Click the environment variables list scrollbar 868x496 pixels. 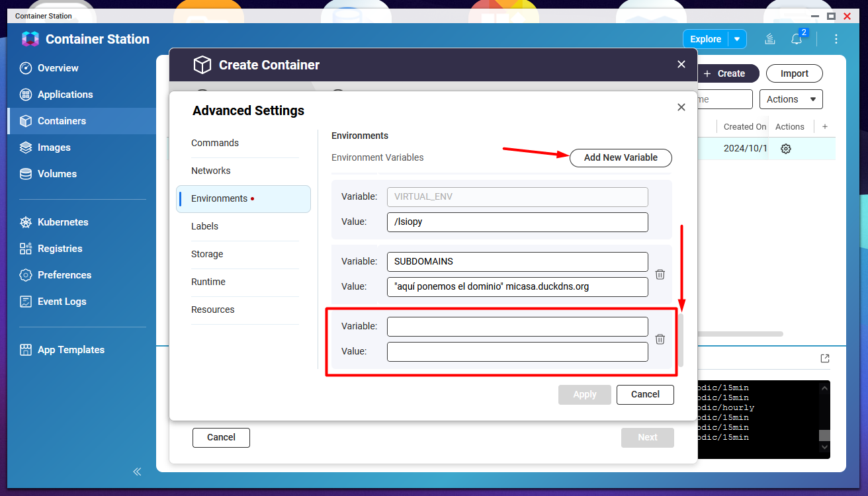pyautogui.click(x=680, y=340)
